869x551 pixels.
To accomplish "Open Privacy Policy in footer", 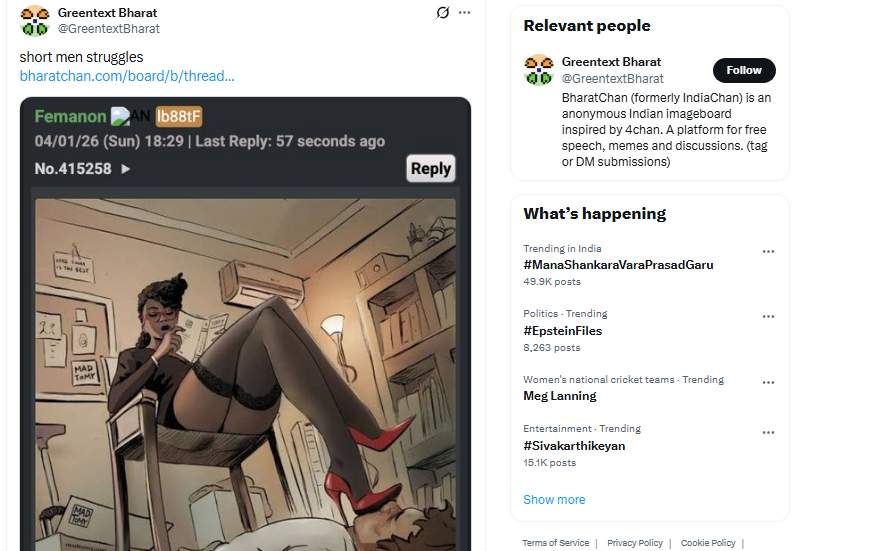I will tap(634, 543).
